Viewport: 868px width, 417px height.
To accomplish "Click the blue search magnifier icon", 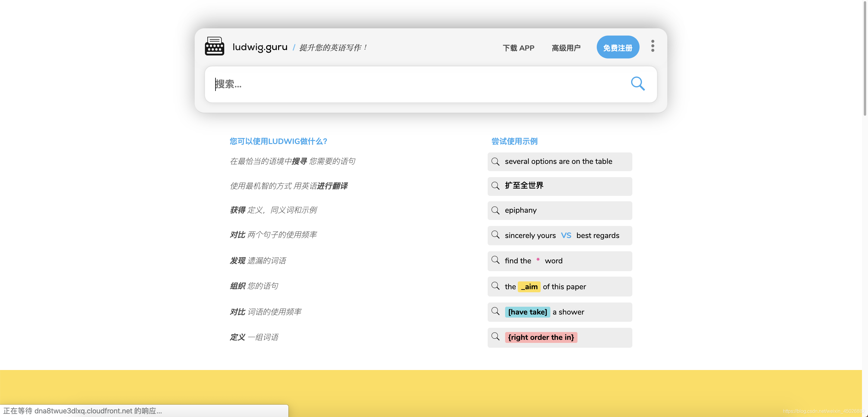I will click(x=637, y=83).
